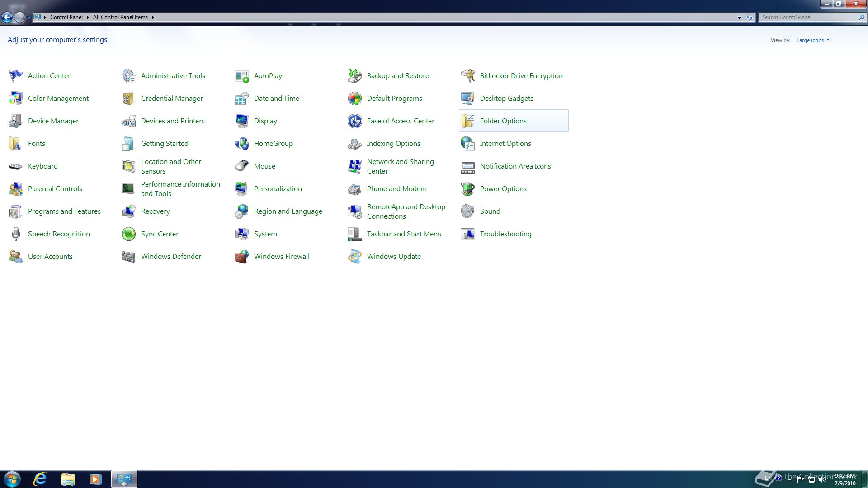Viewport: 868px width, 488px height.
Task: Open the address bar history dropdown arrow
Action: click(x=739, y=17)
